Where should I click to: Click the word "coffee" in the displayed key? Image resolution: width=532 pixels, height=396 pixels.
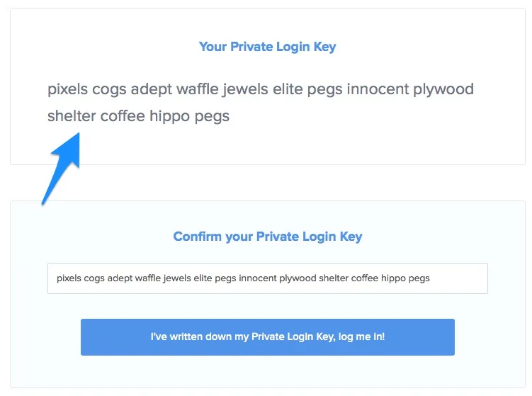tap(123, 116)
